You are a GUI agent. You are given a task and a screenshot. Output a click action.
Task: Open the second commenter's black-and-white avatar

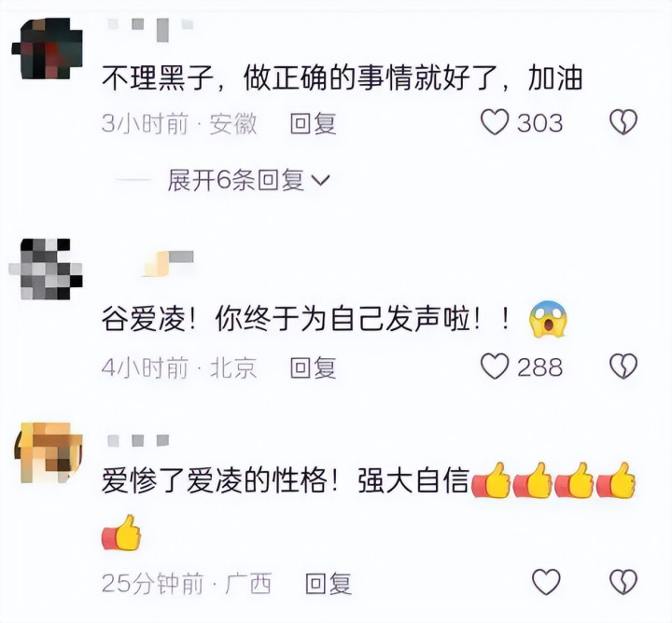pos(46,269)
